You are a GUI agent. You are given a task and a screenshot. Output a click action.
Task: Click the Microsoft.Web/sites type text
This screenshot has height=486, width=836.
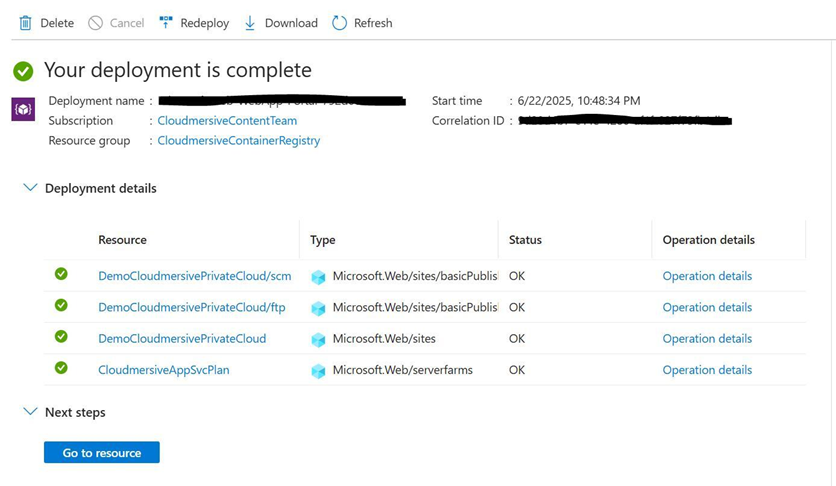384,338
